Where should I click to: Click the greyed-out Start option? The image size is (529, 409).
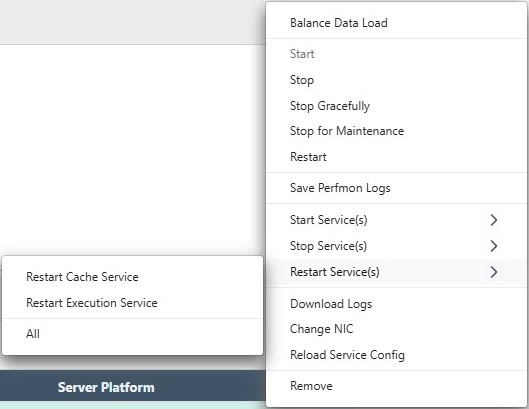(x=397, y=54)
